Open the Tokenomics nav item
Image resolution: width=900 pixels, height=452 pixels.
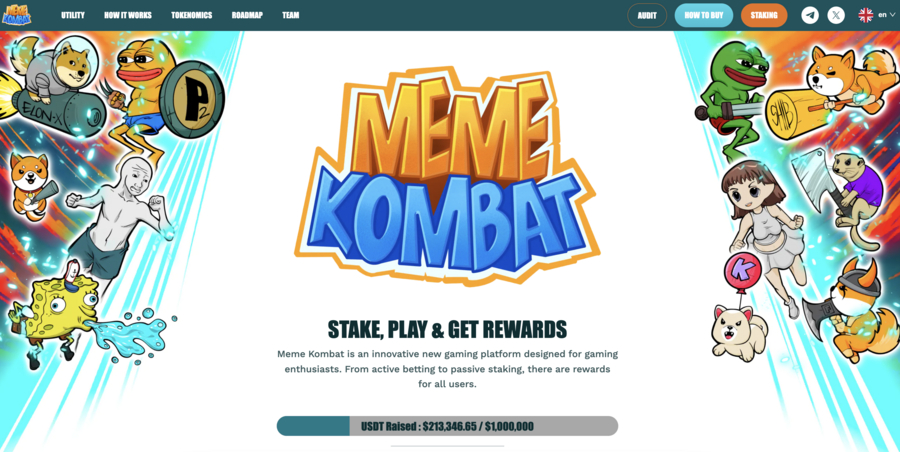pos(191,15)
